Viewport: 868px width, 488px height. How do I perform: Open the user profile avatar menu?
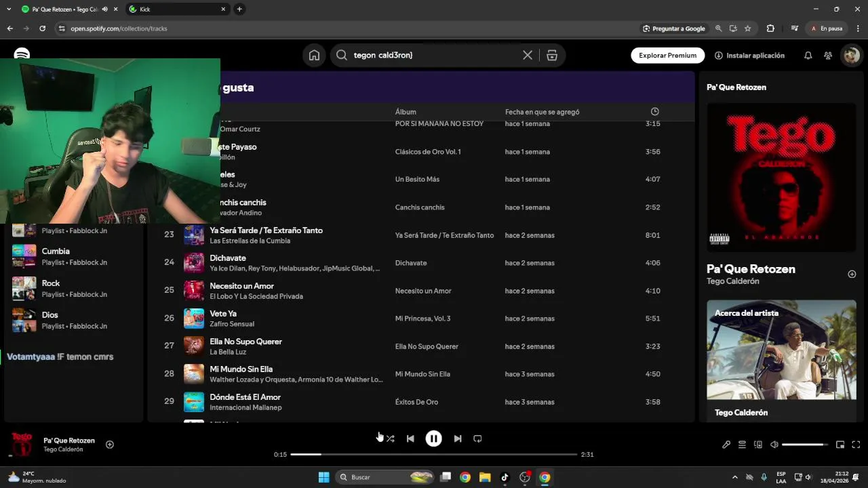pyautogui.click(x=851, y=56)
